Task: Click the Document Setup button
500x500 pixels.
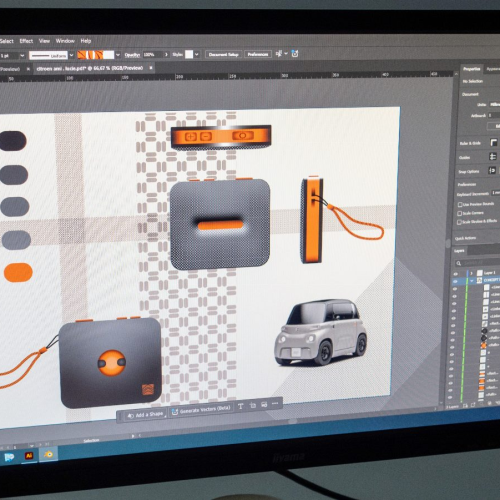Action: [223, 54]
